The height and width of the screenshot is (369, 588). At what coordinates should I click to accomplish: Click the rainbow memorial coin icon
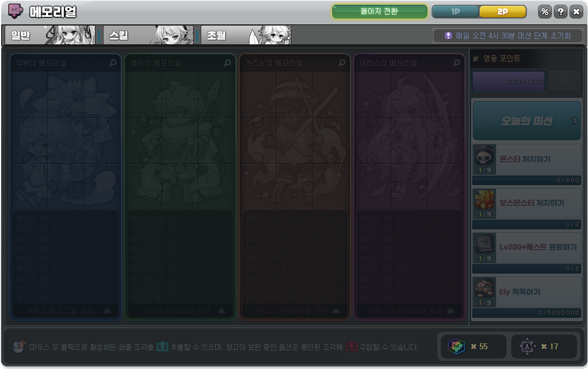[457, 346]
